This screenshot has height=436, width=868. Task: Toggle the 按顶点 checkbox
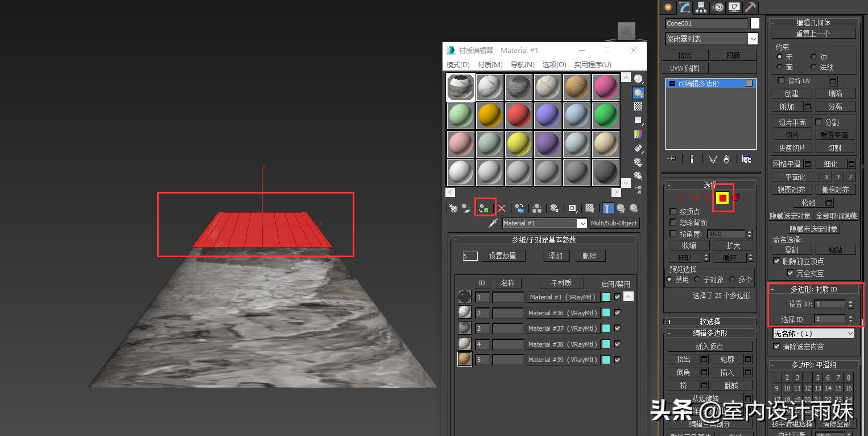coord(673,210)
